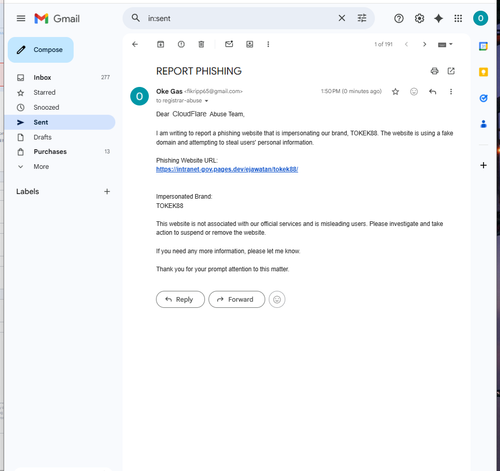The height and width of the screenshot is (471, 500).
Task: Open the main menu hamburger icon
Action: coord(21,18)
